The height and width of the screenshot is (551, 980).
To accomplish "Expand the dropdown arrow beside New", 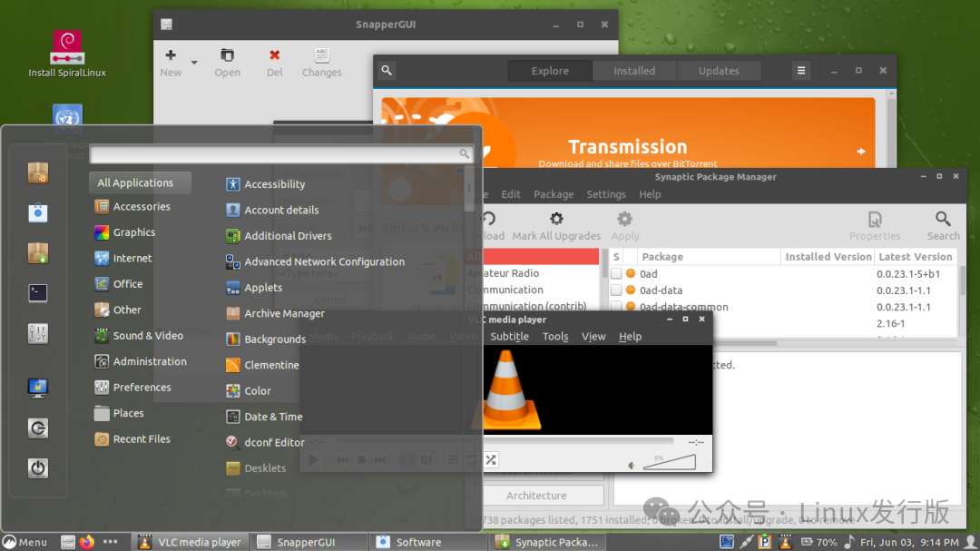I will point(194,63).
